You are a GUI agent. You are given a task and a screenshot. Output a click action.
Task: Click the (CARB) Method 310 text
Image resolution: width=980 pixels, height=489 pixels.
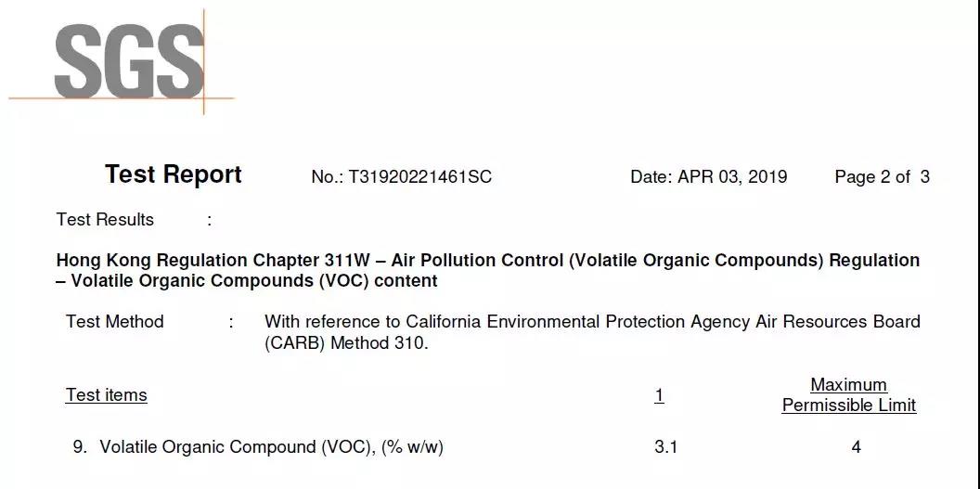(x=345, y=344)
